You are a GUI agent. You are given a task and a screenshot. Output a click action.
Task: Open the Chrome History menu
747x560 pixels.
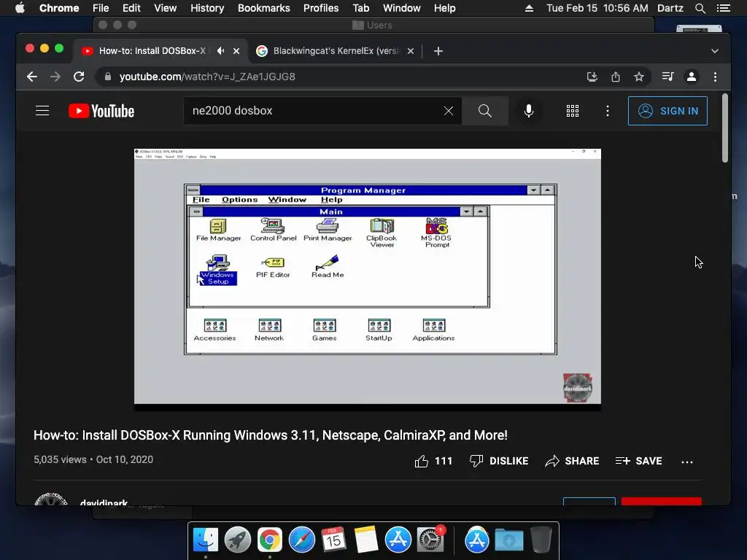pos(207,8)
